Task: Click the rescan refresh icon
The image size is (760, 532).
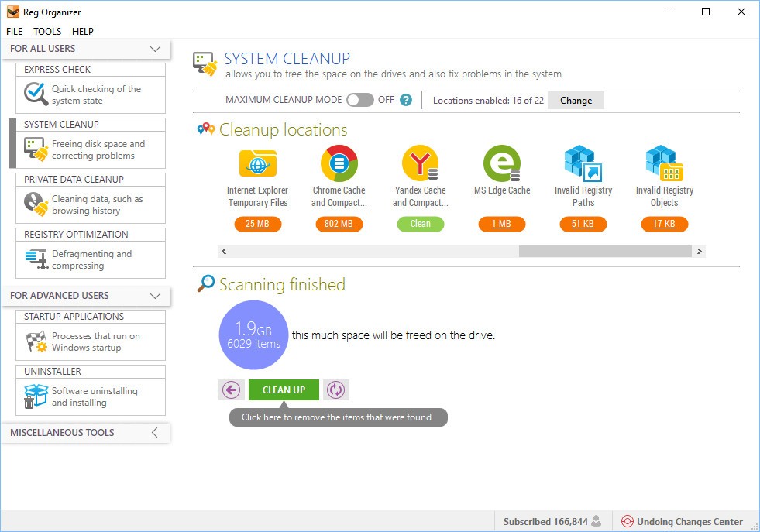Action: [x=335, y=390]
